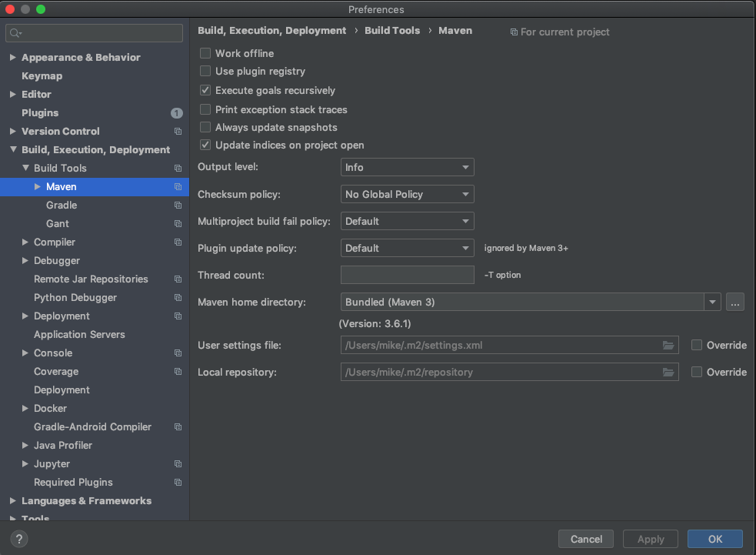Click the project-level icon next to Version Control
756x555 pixels.
(x=178, y=132)
